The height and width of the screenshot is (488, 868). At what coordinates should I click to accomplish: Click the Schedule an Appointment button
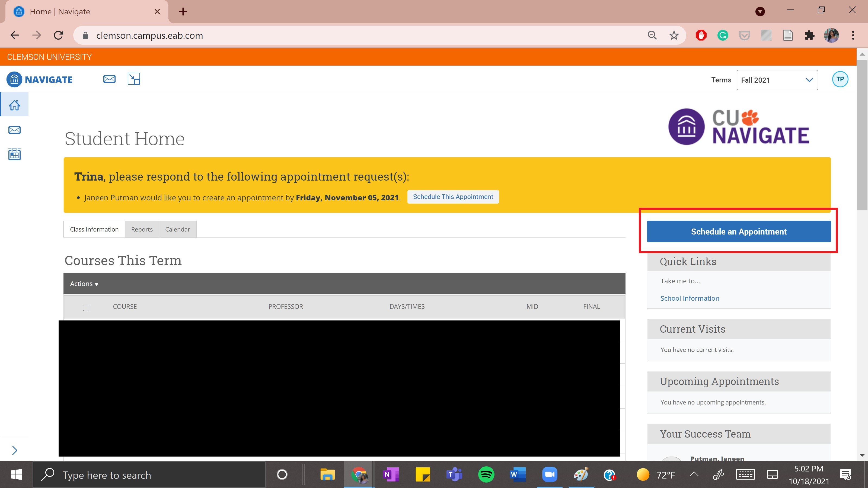click(739, 231)
